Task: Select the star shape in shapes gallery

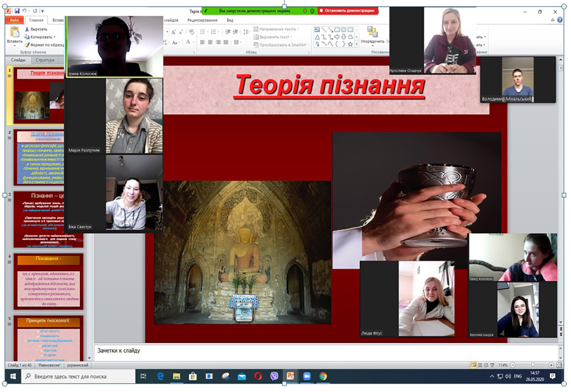Action: coord(350,44)
